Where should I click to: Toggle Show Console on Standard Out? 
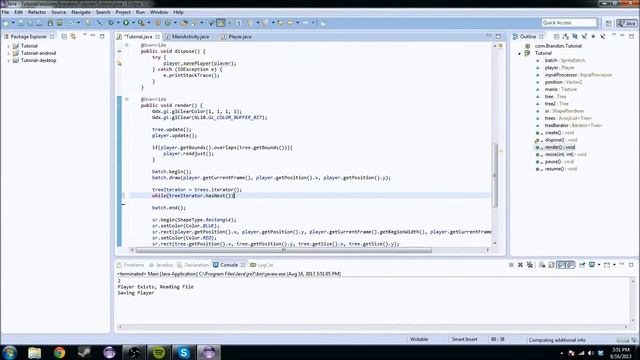561,265
